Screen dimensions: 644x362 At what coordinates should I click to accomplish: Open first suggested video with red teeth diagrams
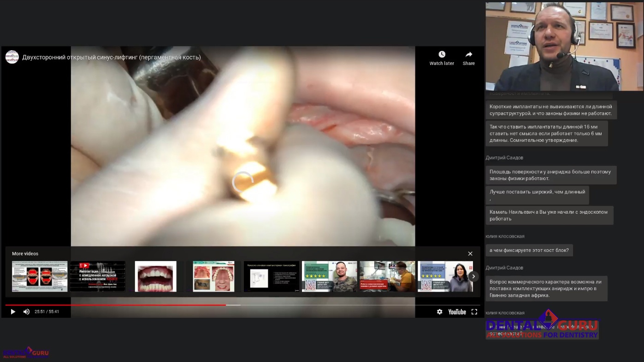[x=40, y=276]
